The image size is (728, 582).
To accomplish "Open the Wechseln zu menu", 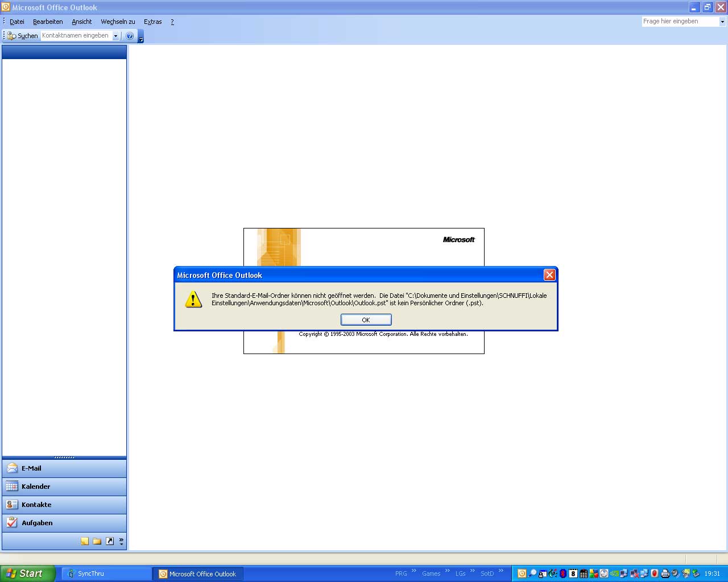I will point(118,22).
